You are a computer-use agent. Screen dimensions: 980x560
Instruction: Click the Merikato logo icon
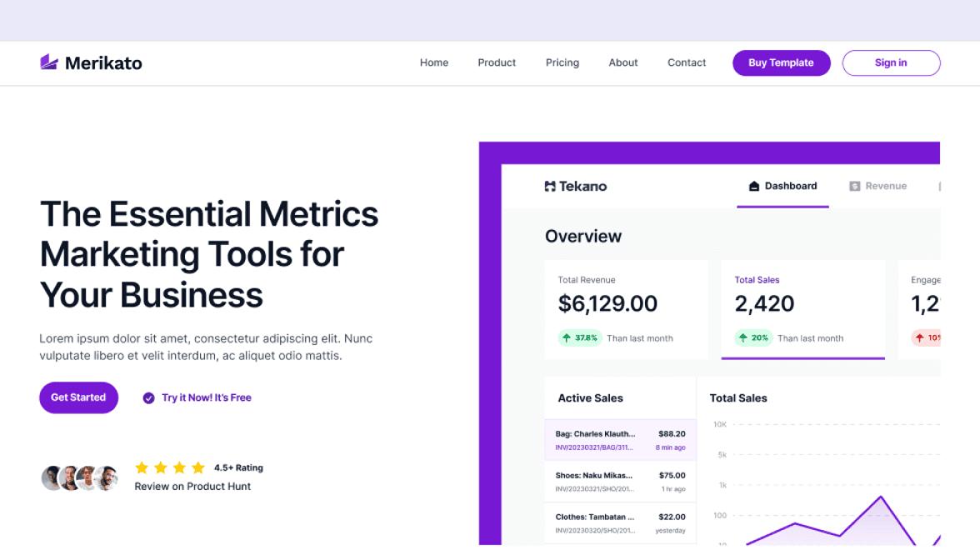48,61
